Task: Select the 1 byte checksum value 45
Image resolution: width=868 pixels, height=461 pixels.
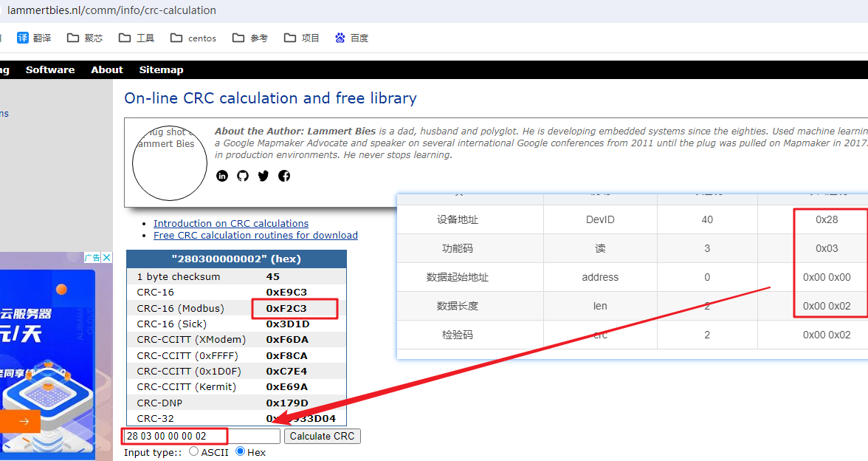Action: pos(273,276)
